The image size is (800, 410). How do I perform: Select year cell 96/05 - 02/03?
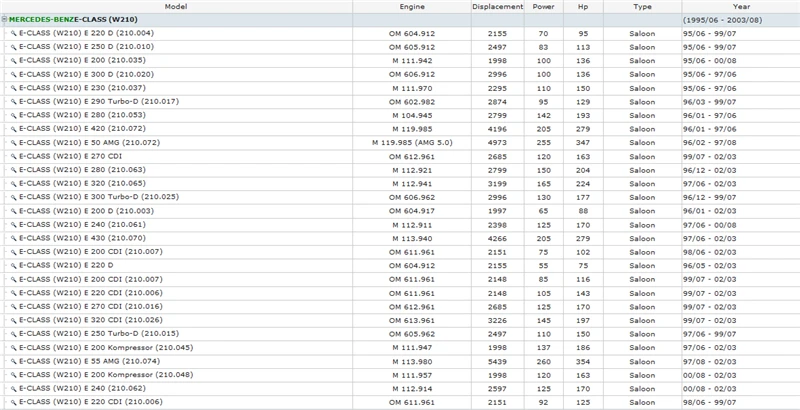[709, 266]
